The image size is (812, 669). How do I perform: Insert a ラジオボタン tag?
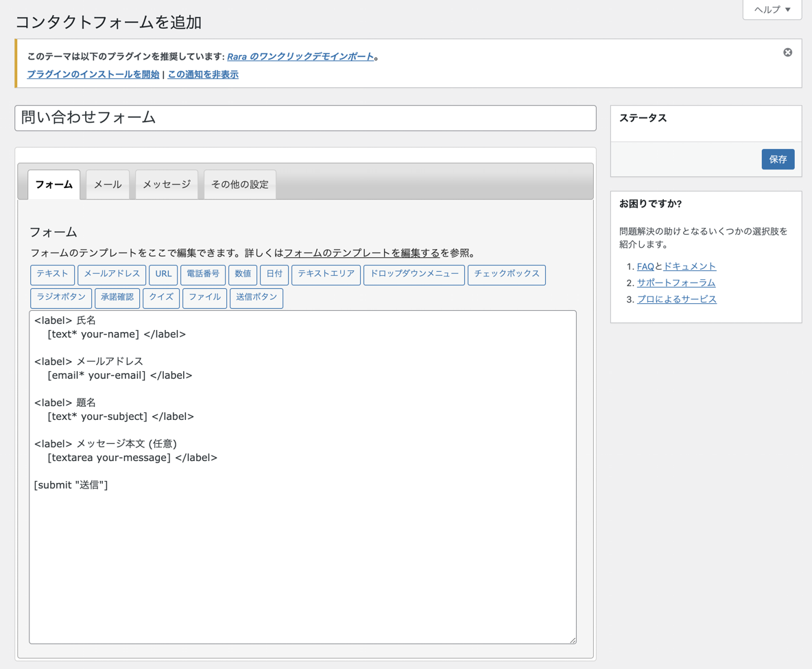pyautogui.click(x=61, y=298)
